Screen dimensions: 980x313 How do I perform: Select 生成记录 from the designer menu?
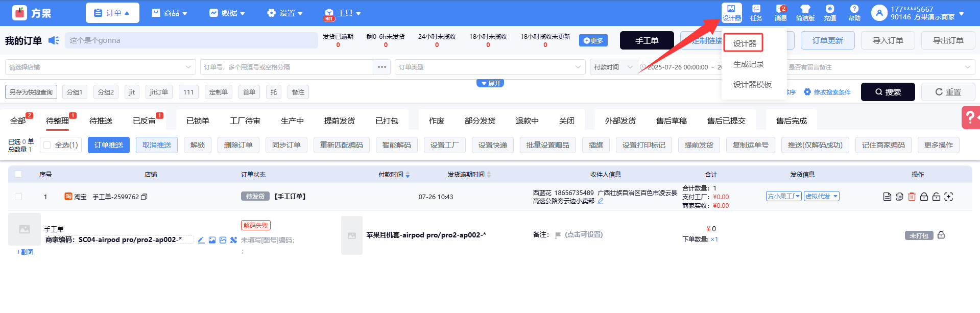[748, 64]
